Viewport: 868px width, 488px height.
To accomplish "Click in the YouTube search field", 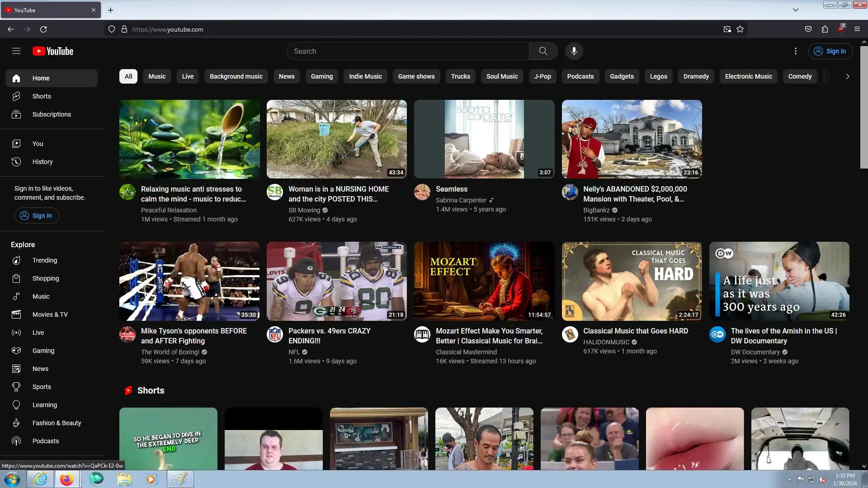I will point(407,51).
